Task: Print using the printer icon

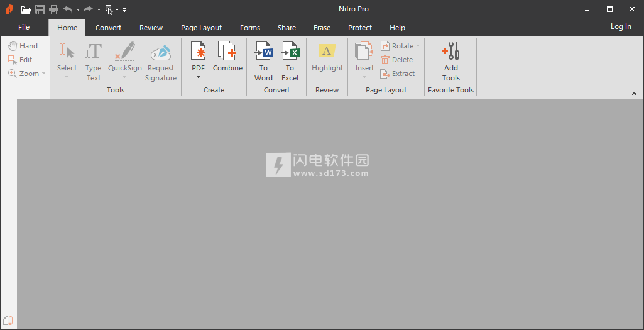Action: click(x=53, y=9)
